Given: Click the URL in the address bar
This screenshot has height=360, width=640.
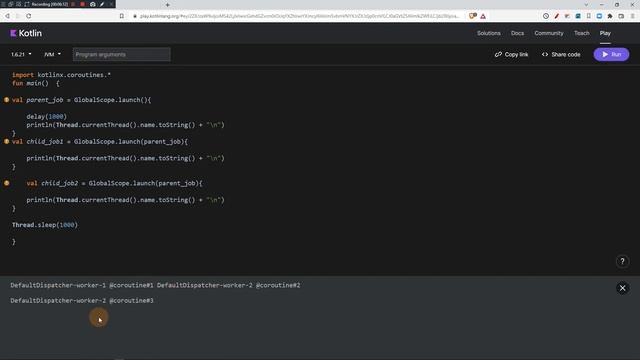Looking at the screenshot, I should pyautogui.click(x=299, y=16).
